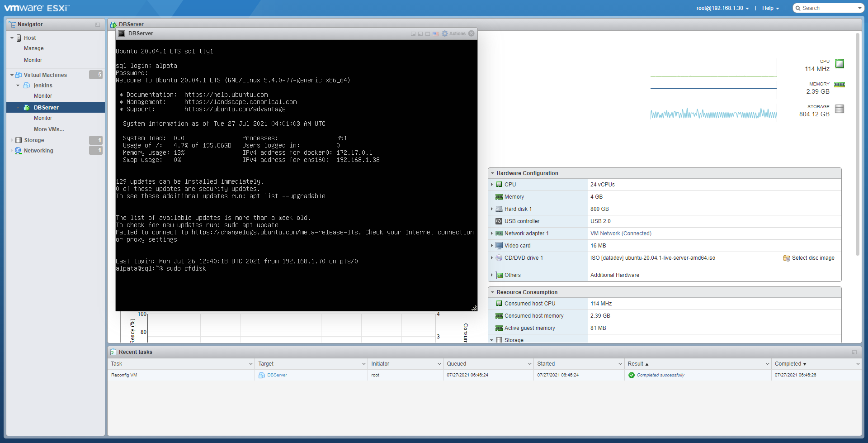The height and width of the screenshot is (443, 868).
Task: Expand the Storage tree node in Navigator
Action: tap(12, 140)
